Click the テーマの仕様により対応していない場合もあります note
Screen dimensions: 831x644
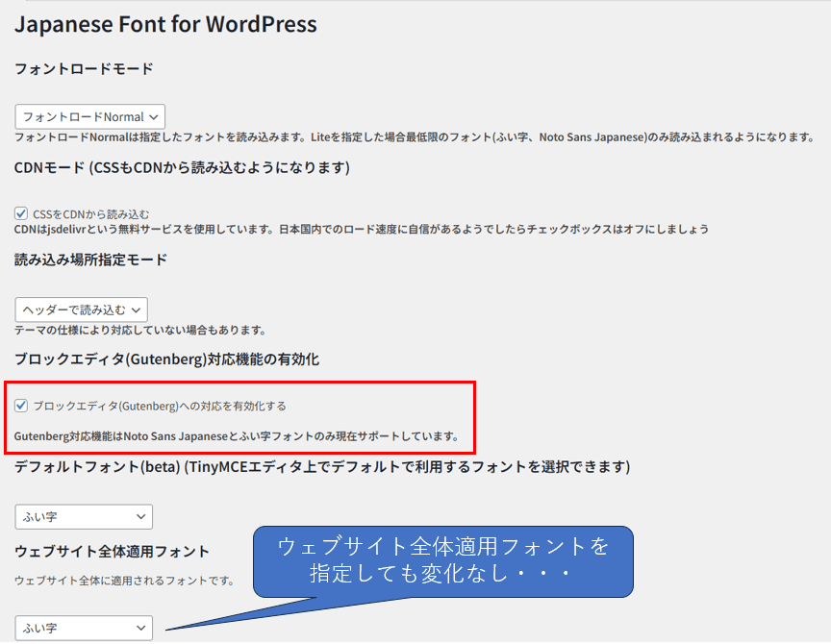click(139, 330)
